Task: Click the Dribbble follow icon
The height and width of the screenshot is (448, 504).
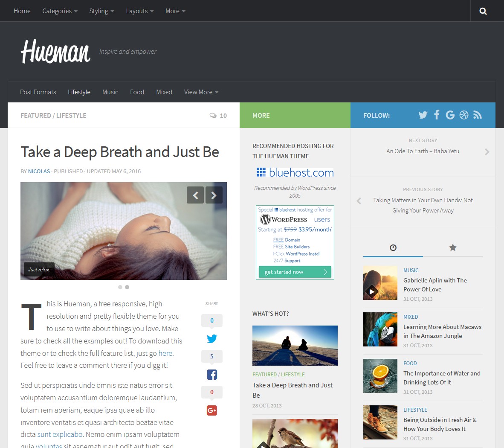Action: click(464, 115)
